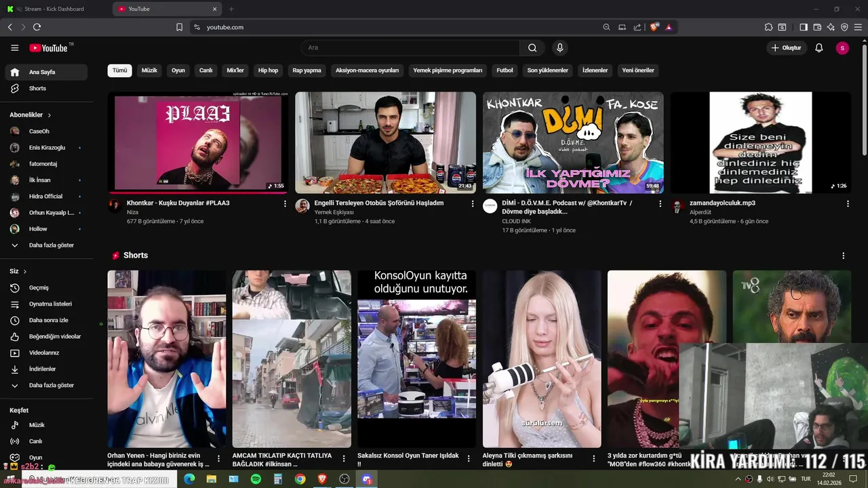
Task: Select the Yeni öneriler filter chip
Action: coord(638,70)
